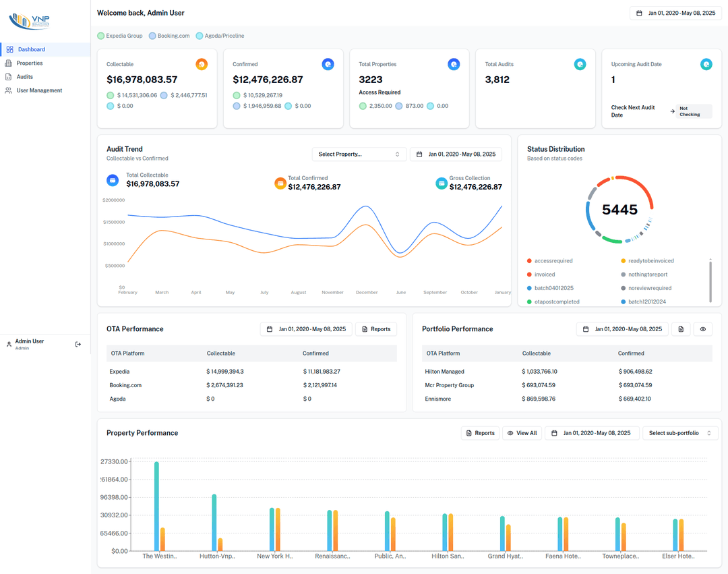The width and height of the screenshot is (728, 574).
Task: Click The Westin teal bar in chart
Action: point(156,506)
